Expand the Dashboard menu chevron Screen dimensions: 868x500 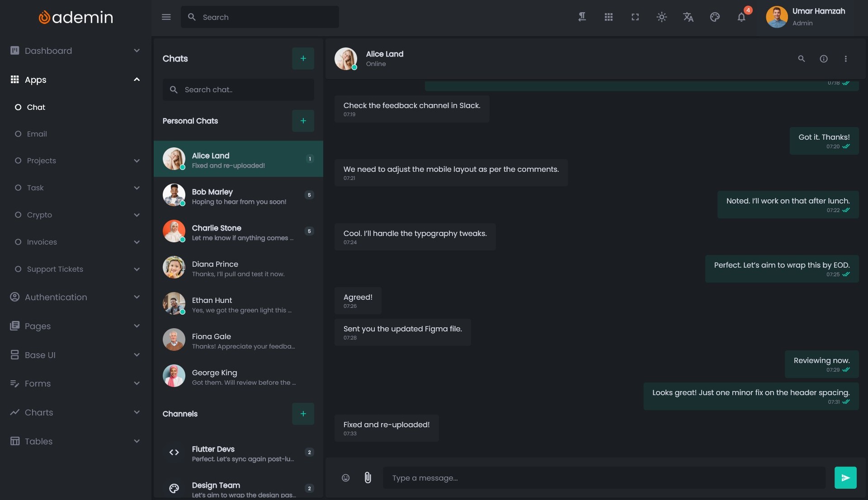[x=137, y=51]
